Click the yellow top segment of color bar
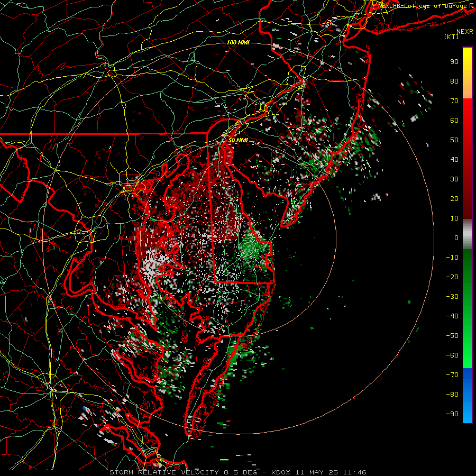The image size is (476, 476). pos(467,73)
